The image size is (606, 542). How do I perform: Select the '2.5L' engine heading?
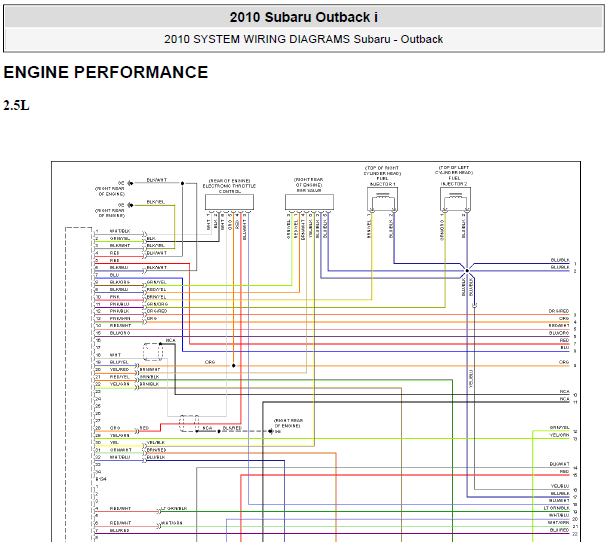click(x=16, y=105)
